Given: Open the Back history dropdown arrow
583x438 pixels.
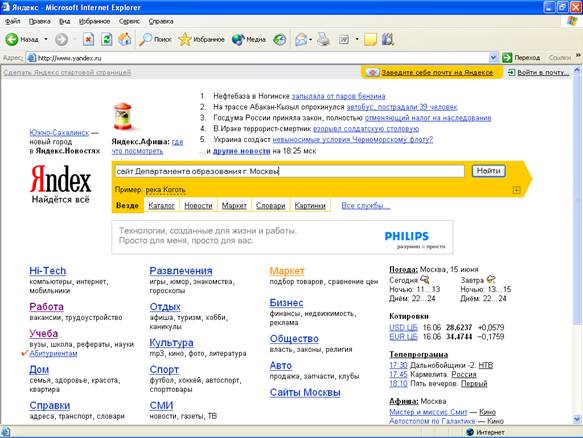Looking at the screenshot, I should click(46, 39).
